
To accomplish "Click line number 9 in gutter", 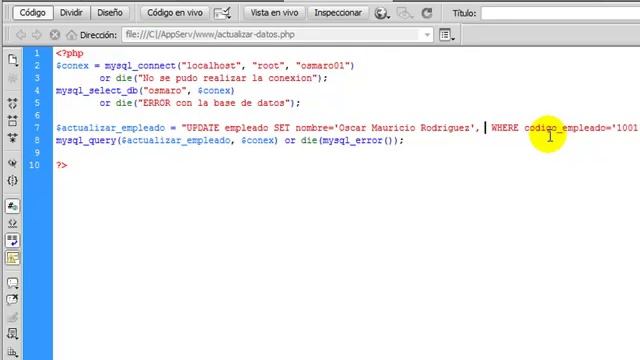I will (x=37, y=153).
